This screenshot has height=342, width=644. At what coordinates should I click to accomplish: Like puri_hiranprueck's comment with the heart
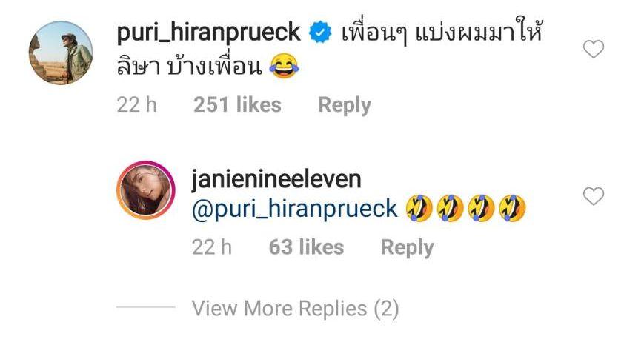click(x=594, y=49)
